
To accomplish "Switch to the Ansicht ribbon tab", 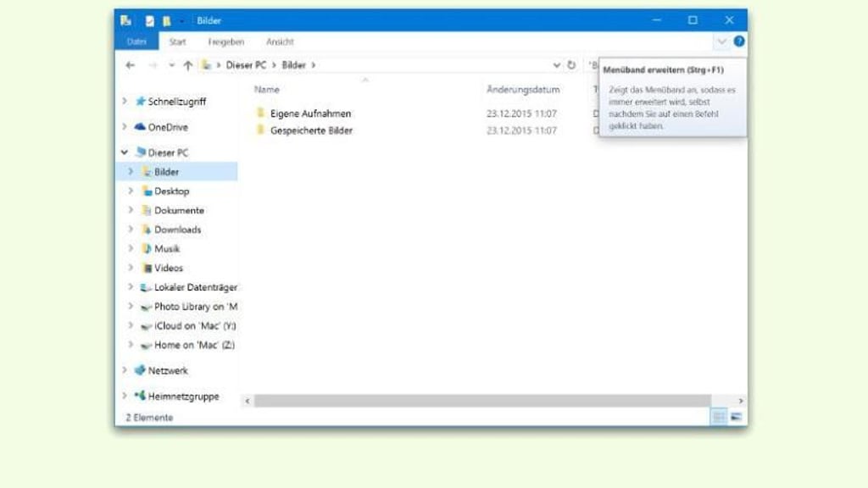I will coord(280,42).
